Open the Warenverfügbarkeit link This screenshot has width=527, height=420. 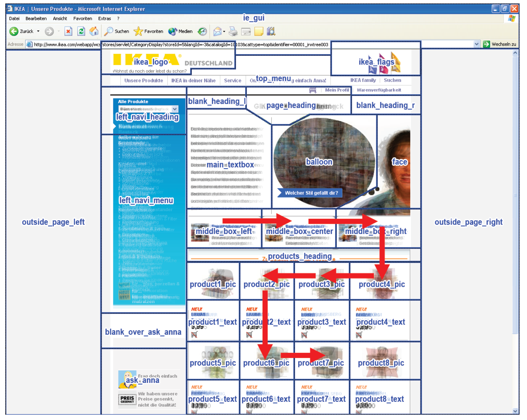point(379,90)
